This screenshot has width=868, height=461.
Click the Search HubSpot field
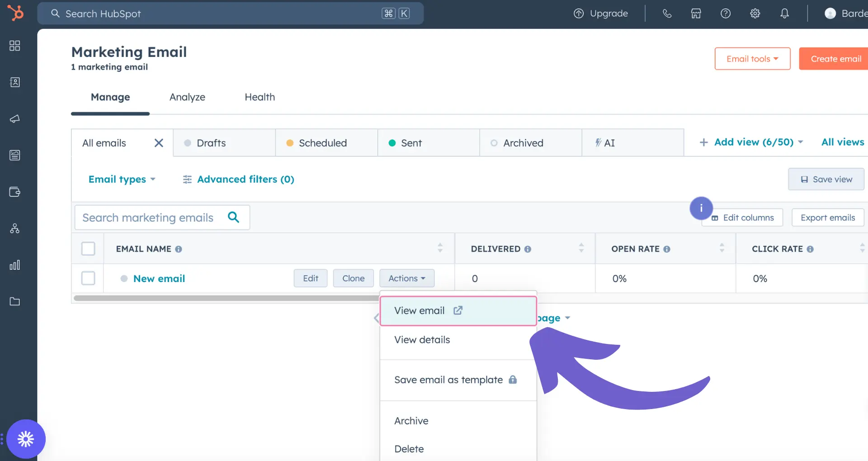click(231, 14)
